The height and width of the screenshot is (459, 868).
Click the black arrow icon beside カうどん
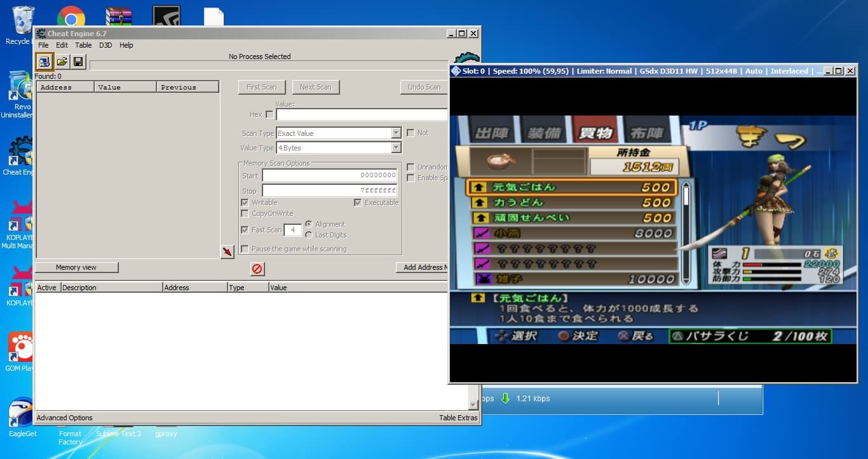[x=480, y=203]
